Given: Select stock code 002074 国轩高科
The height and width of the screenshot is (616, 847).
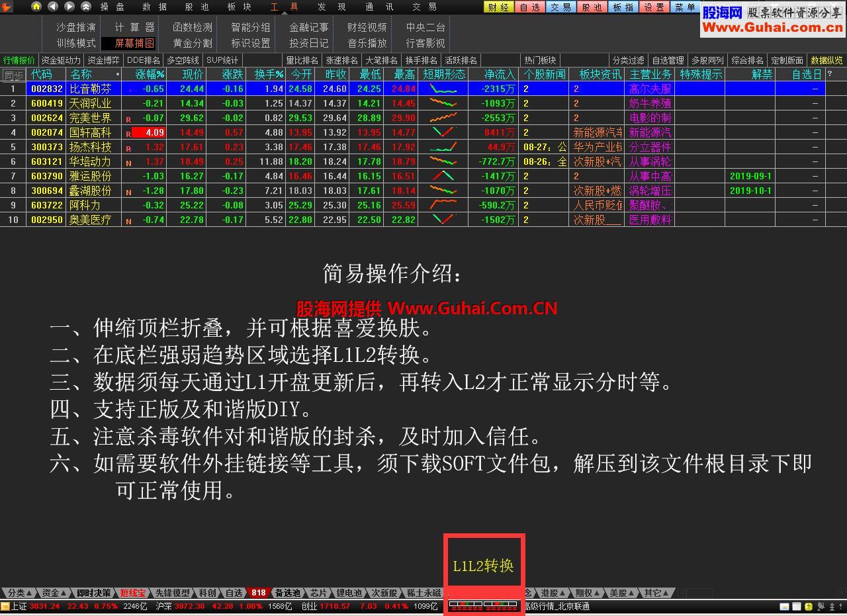Looking at the screenshot, I should coord(47,132).
